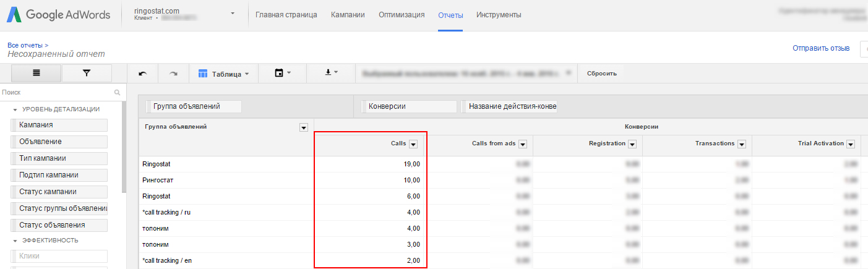Click the 3,00 Calls value

point(413,244)
